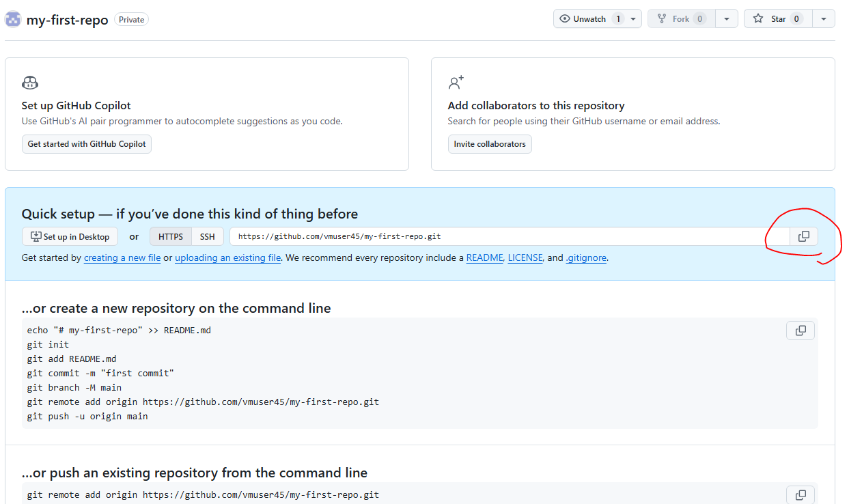The height and width of the screenshot is (504, 849).
Task: Click the create a new repository heading
Action: click(176, 309)
